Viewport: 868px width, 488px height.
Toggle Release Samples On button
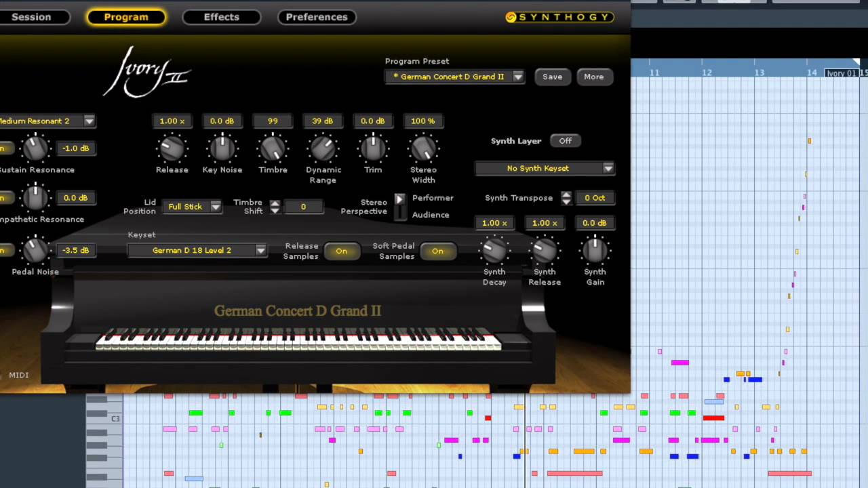point(341,251)
